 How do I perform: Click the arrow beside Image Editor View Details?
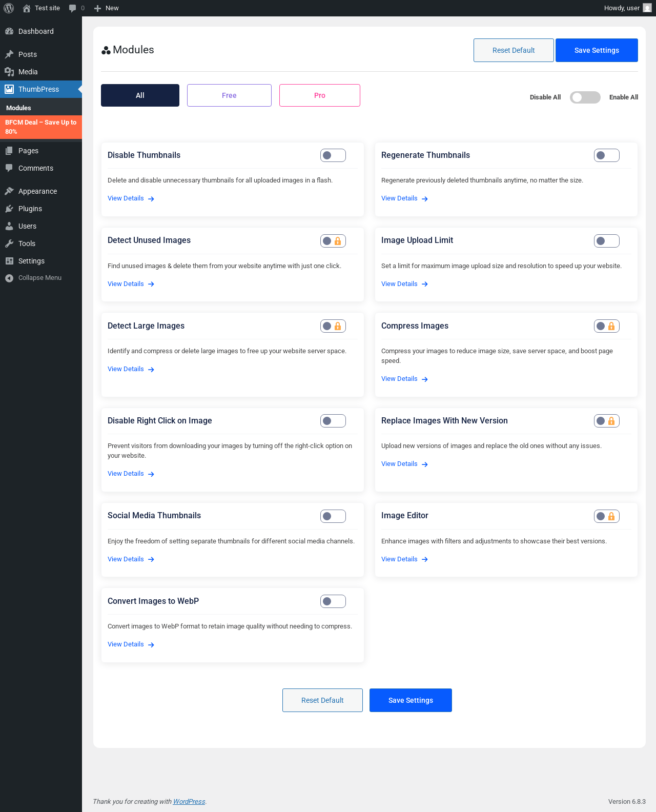[425, 559]
